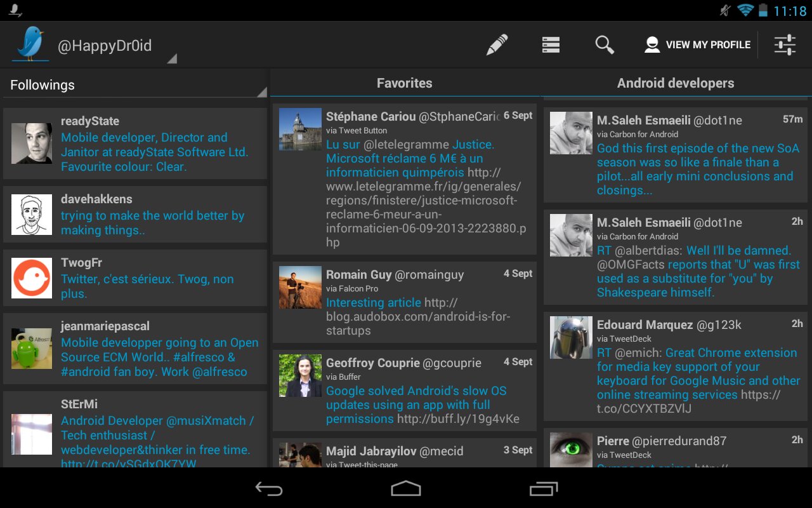812x508 pixels.
Task: Tap the Wi-Fi icon in status bar
Action: (x=745, y=10)
